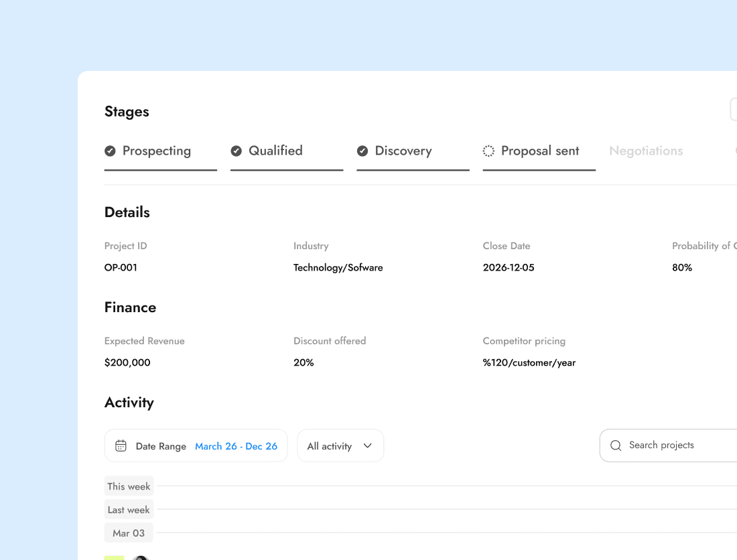Click the 80% probability value
The height and width of the screenshot is (560, 737).
(x=682, y=267)
